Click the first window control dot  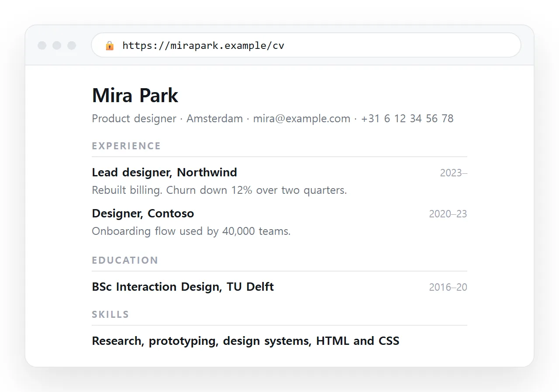pyautogui.click(x=42, y=45)
